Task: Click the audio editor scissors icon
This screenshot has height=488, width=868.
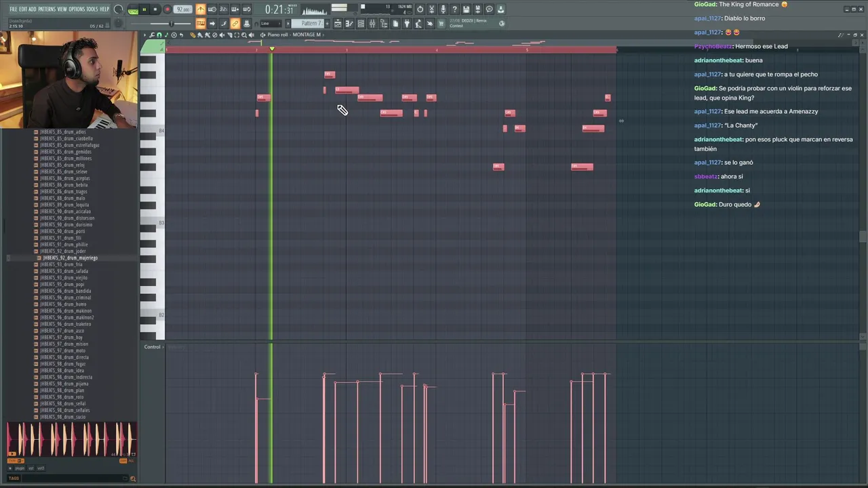Action: pos(431,9)
